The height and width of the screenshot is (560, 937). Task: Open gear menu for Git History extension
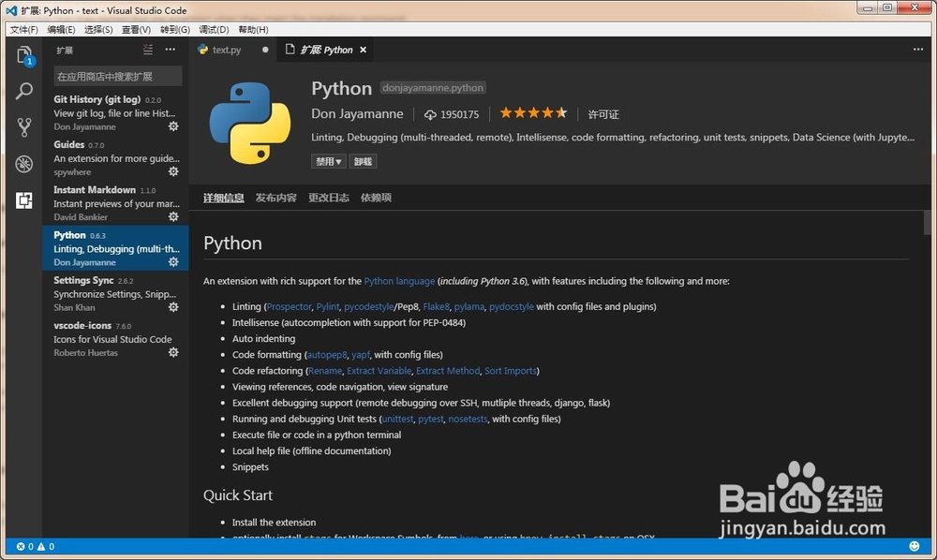[x=173, y=126]
